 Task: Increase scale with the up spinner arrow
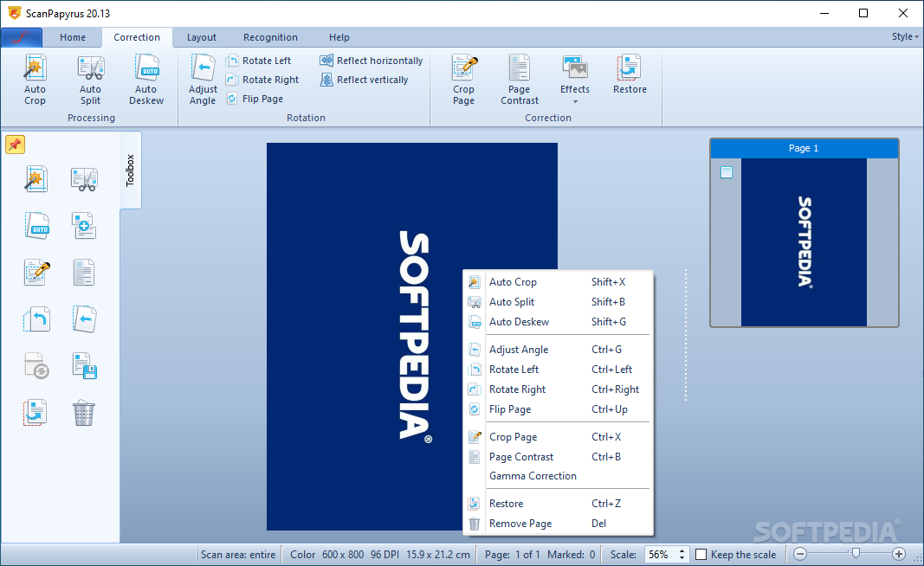[682, 550]
